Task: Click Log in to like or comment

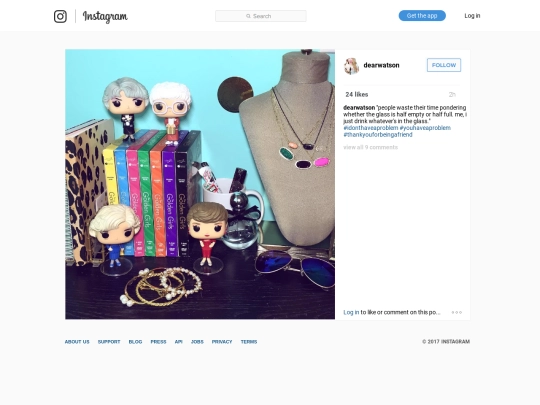Action: (x=351, y=312)
